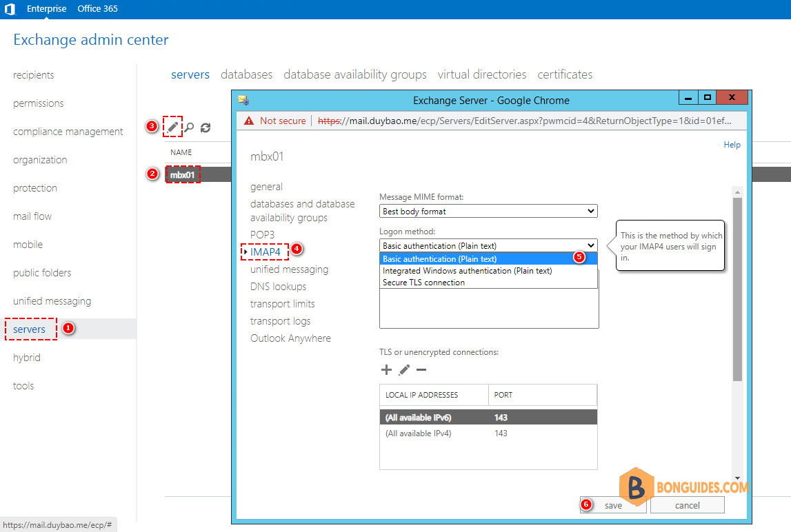Open protection in the left navigation
The image size is (791, 532).
click(x=34, y=188)
